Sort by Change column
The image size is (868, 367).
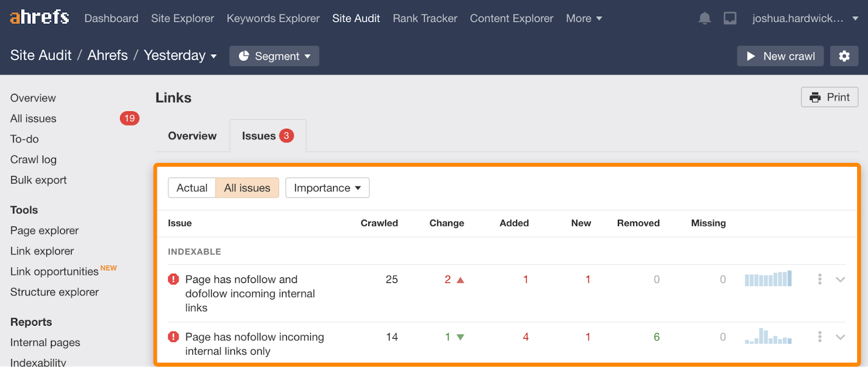tap(446, 223)
